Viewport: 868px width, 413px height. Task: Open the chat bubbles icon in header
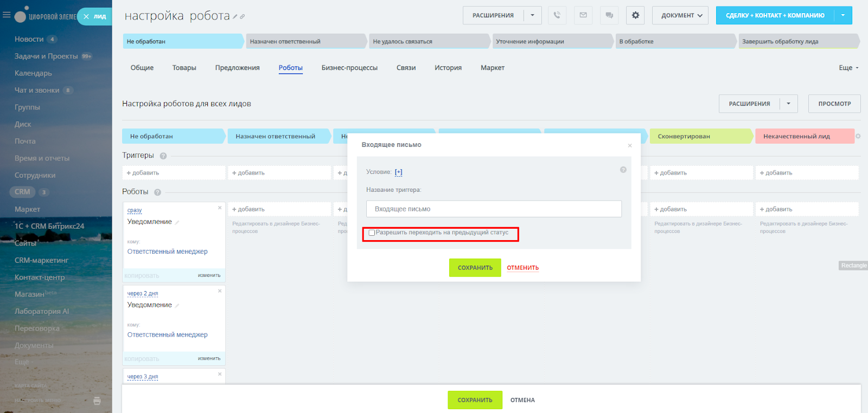point(609,15)
